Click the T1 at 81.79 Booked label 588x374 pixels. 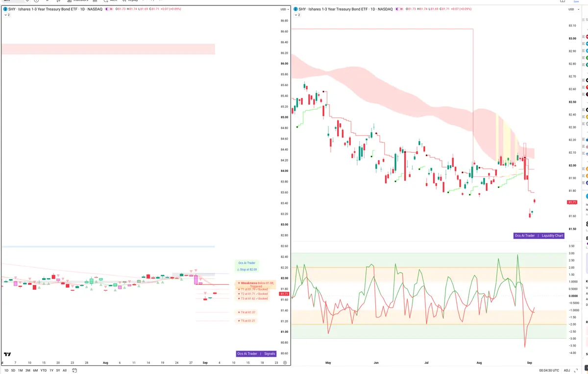[253, 289]
